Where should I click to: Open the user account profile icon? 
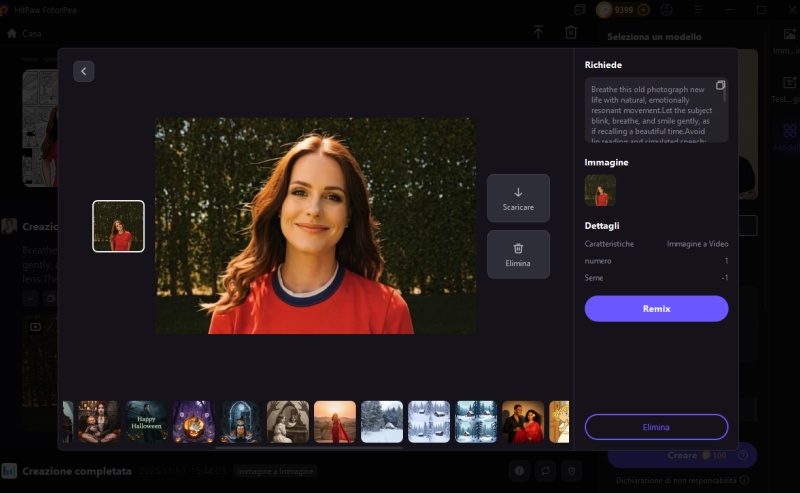tap(667, 10)
